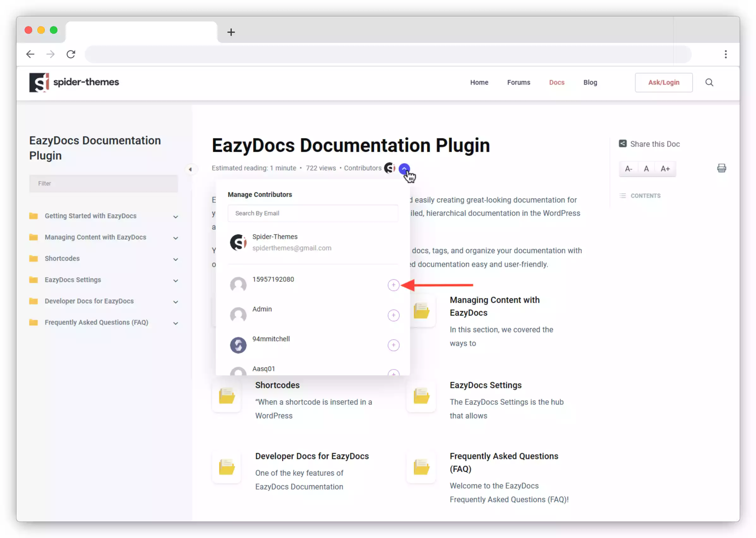Add Admin as contributor plus icon
This screenshot has width=756, height=538.
(393, 315)
